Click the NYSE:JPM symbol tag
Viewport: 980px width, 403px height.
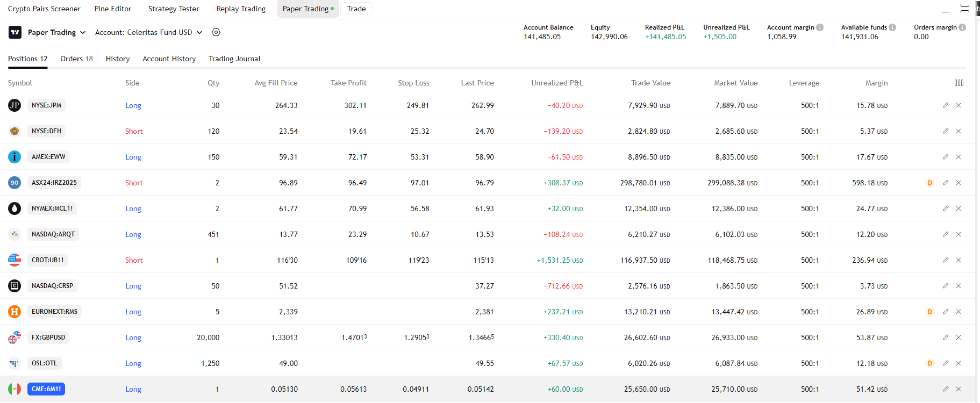coord(47,105)
